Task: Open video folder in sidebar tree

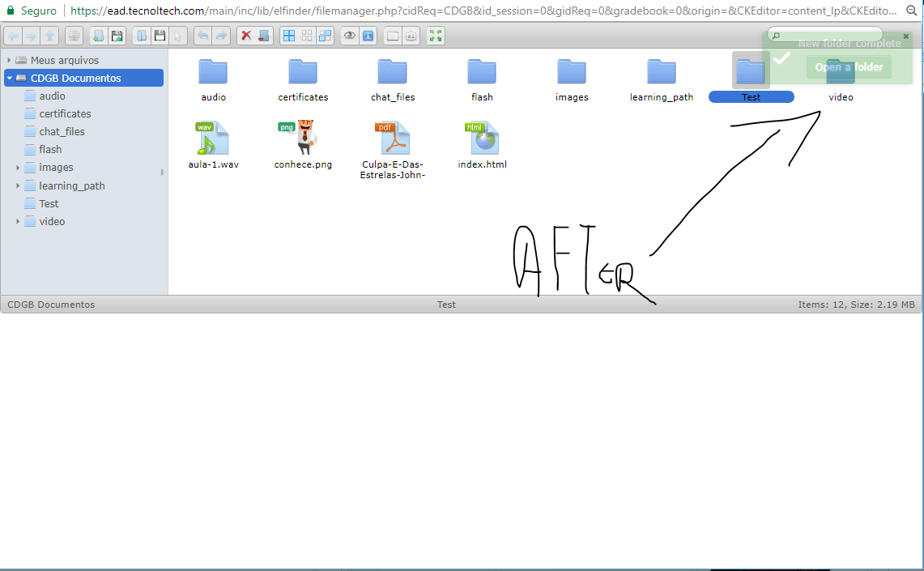Action: [52, 222]
